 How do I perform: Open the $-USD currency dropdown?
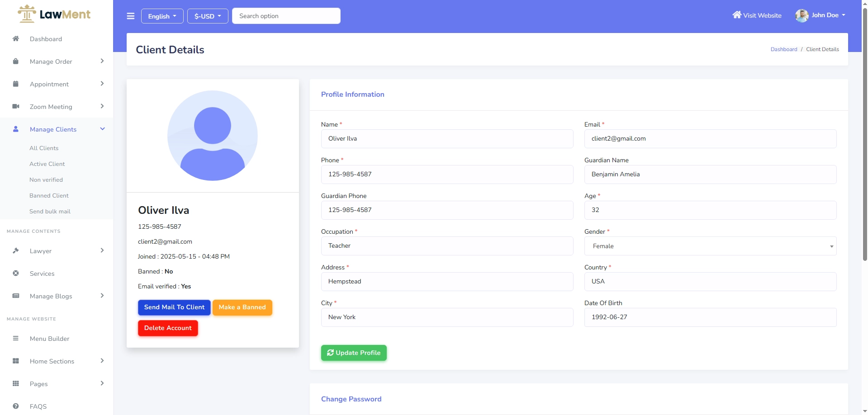pos(208,16)
